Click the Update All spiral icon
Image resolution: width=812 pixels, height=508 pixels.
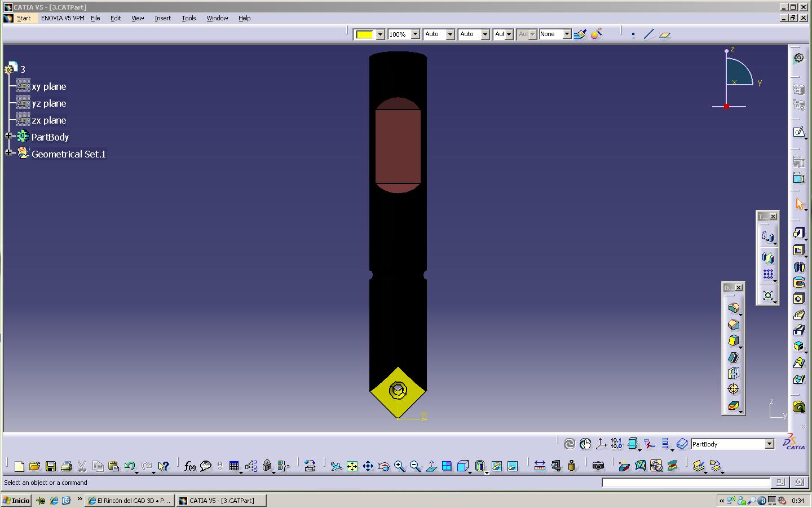pyautogui.click(x=570, y=444)
